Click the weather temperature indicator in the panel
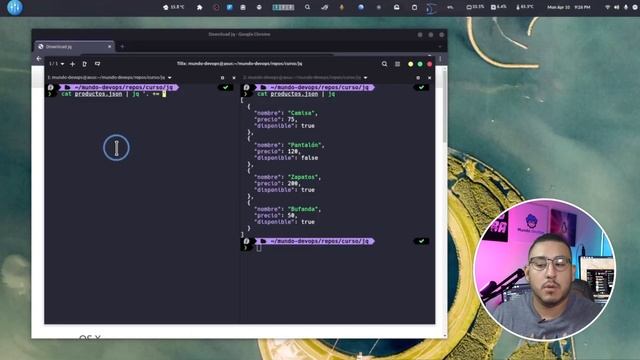 pyautogui.click(x=173, y=7)
